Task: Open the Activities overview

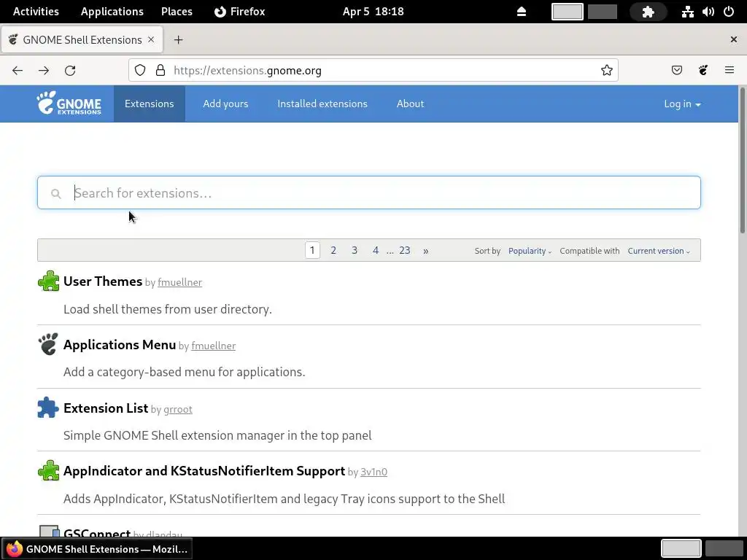Action: [36, 12]
